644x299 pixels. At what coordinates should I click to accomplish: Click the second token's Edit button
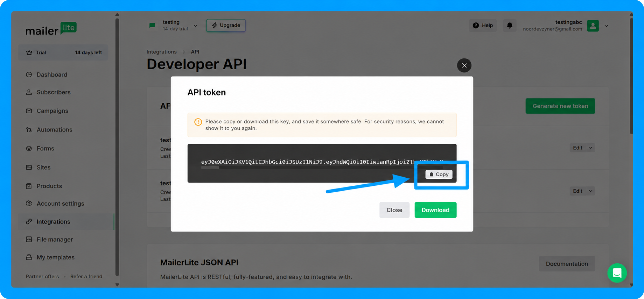tap(578, 191)
